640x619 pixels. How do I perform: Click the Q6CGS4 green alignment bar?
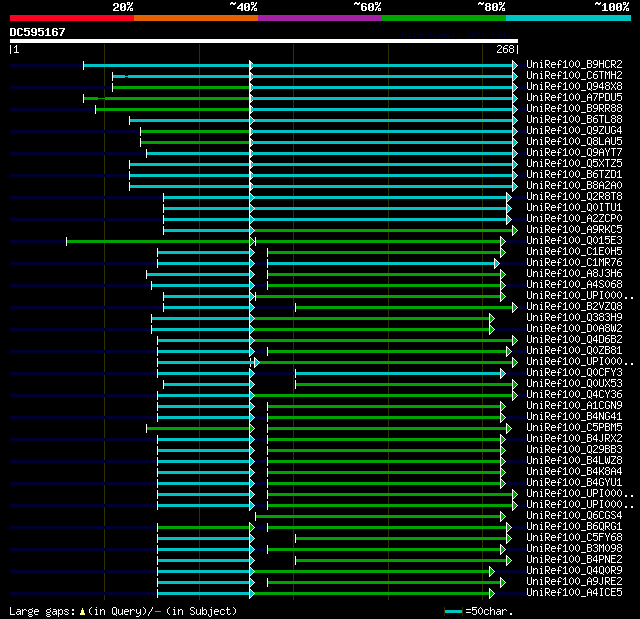pyautogui.click(x=378, y=517)
